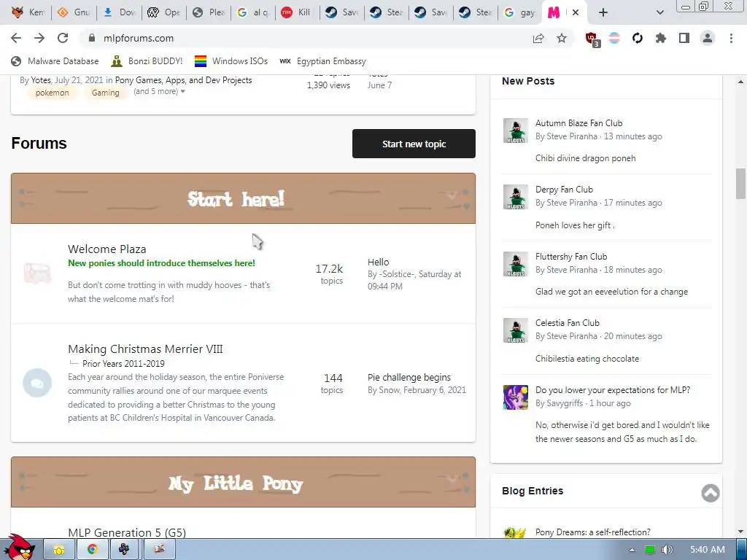Open a new browser tab

[603, 12]
